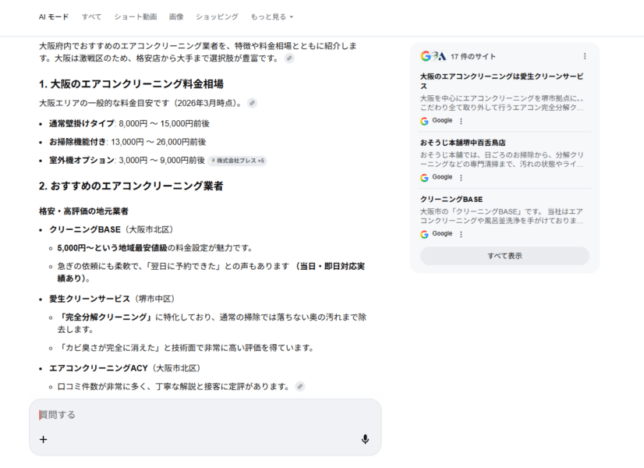
Task: Click the 質問する input field
Action: pyautogui.click(x=205, y=415)
